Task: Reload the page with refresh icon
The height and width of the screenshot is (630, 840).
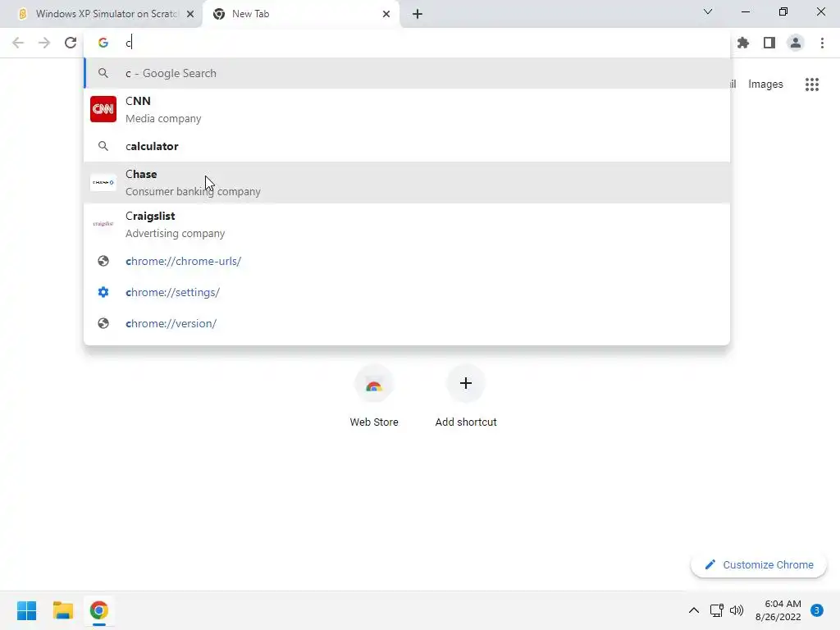Action: pos(71,43)
